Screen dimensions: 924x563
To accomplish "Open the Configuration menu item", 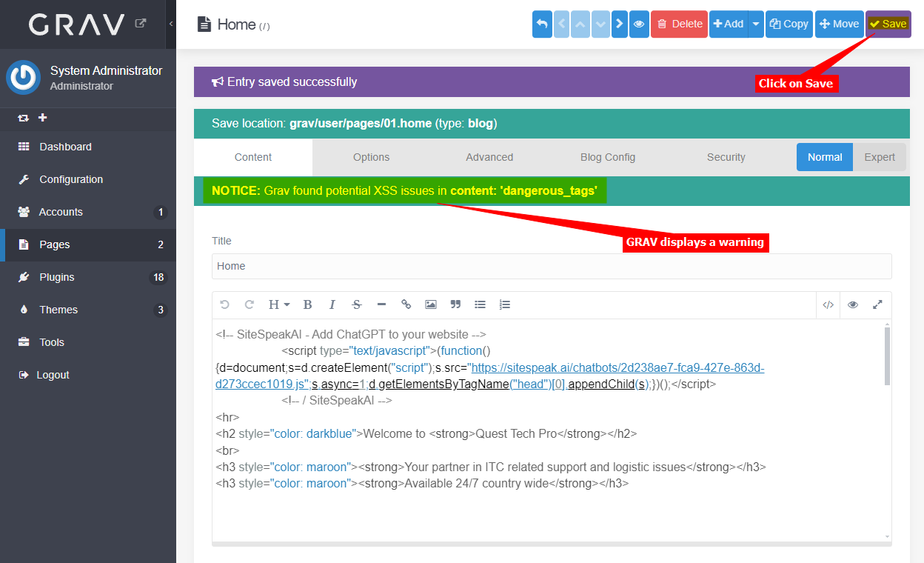I will (x=88, y=179).
